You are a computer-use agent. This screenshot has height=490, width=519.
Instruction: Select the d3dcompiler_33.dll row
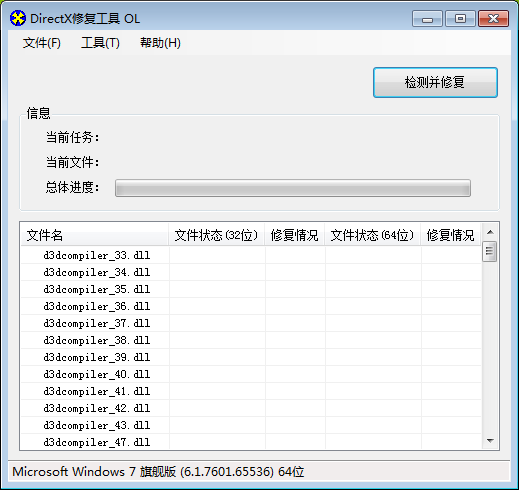tap(251, 255)
